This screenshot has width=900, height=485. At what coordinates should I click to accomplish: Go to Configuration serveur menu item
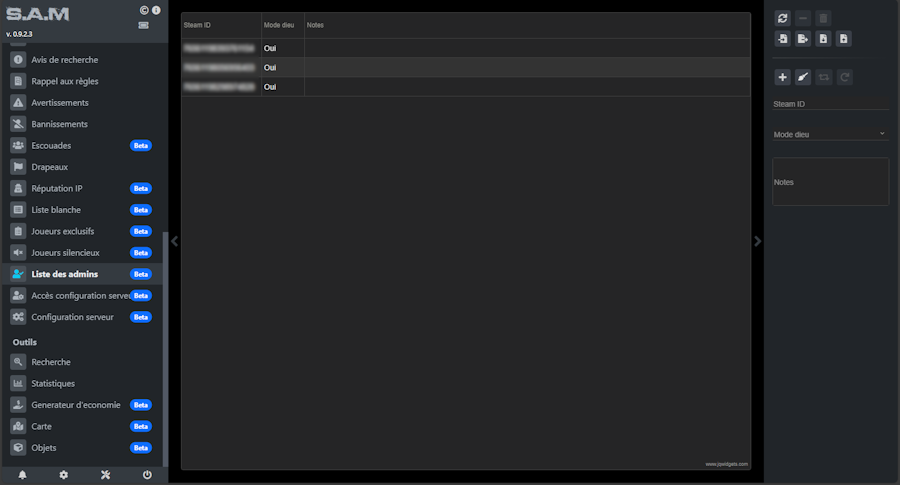[72, 317]
